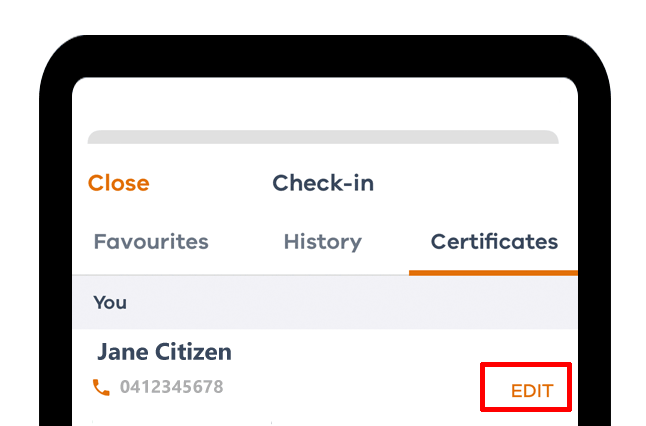Switch to the Favourites tab
Image resolution: width=646 pixels, height=426 pixels.
151,241
